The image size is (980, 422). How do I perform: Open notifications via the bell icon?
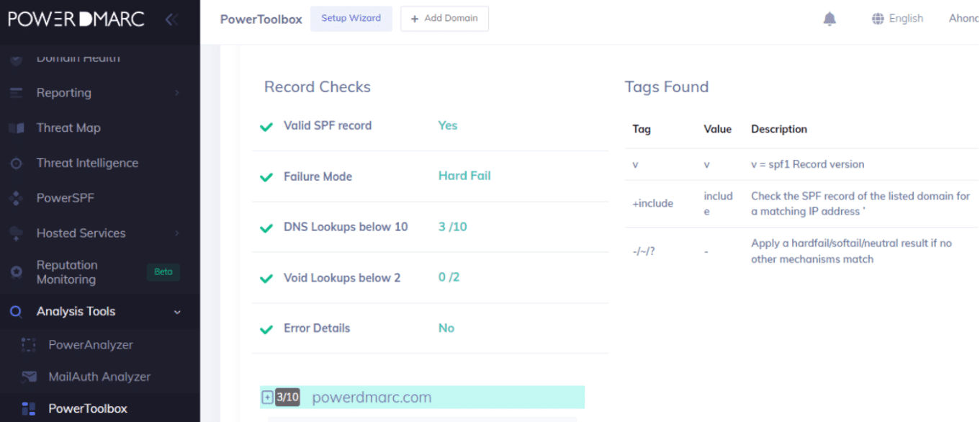click(830, 19)
